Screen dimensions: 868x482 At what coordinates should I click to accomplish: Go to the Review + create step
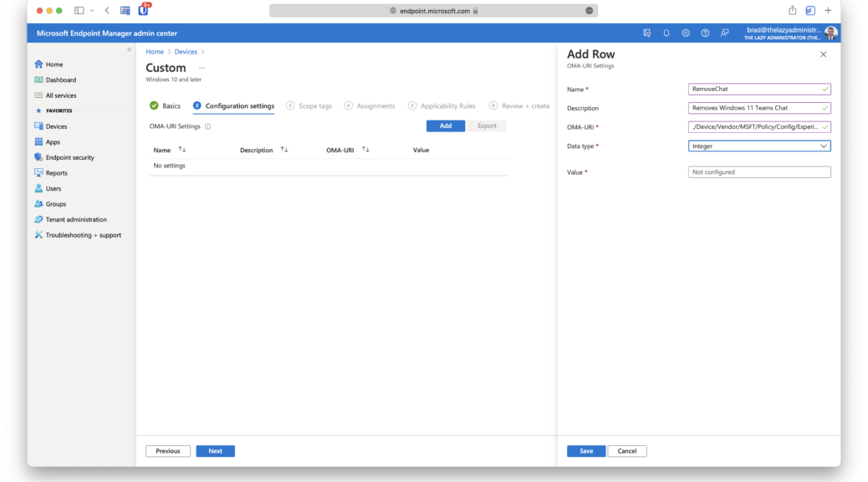519,105
